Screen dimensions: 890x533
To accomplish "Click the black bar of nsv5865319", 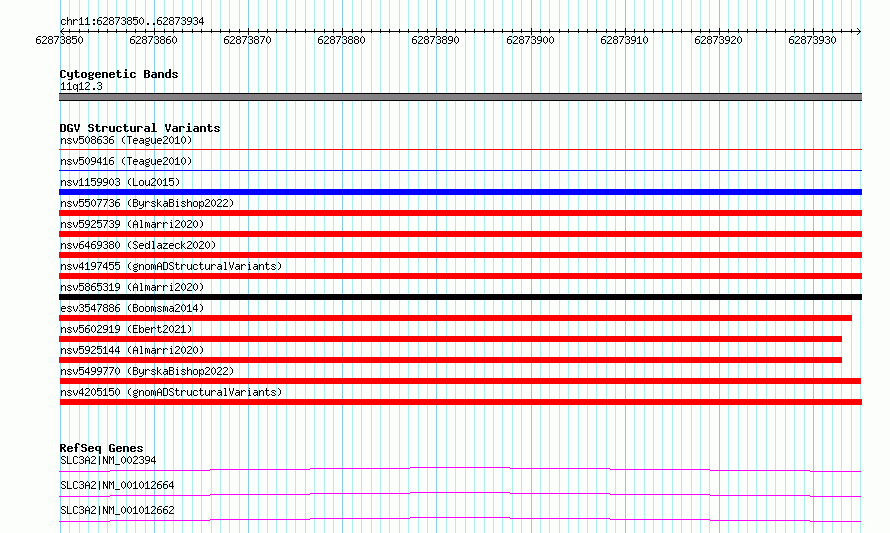I will coord(460,297).
